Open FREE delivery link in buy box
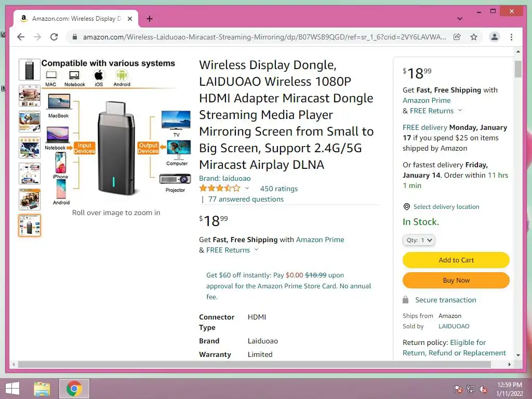Image resolution: width=532 pixels, height=399 pixels. point(425,128)
